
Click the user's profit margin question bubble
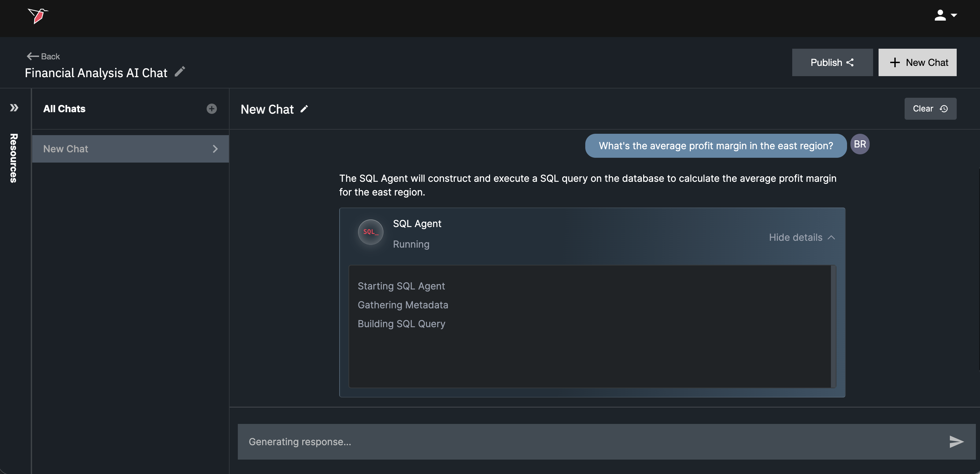pyautogui.click(x=715, y=146)
